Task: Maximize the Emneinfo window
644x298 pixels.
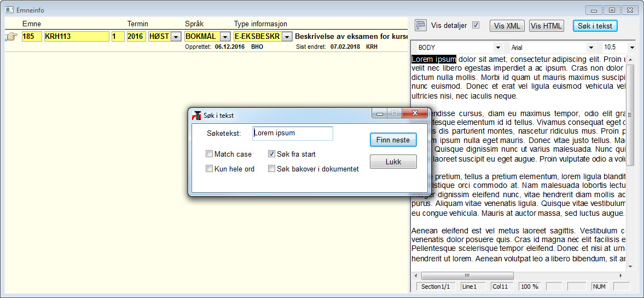Action: click(612, 10)
